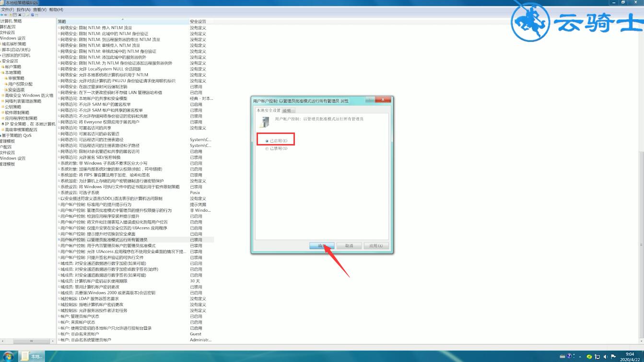Confirm the dialog with 确定 button
The height and width of the screenshot is (362, 644).
(322, 246)
